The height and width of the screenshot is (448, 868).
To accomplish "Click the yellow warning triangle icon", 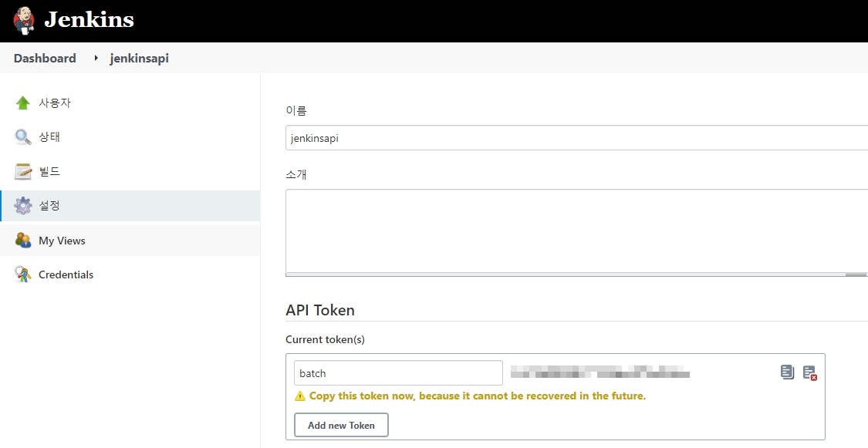I will click(x=300, y=396).
